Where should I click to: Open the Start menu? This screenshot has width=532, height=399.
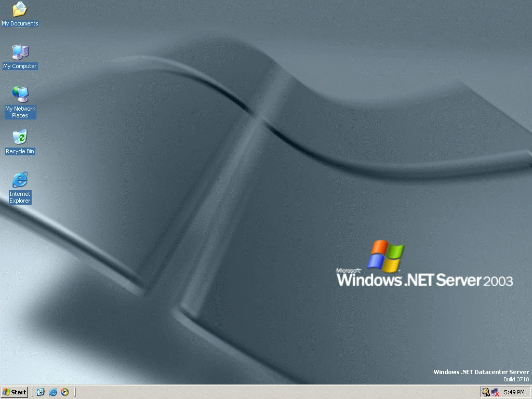(14, 392)
